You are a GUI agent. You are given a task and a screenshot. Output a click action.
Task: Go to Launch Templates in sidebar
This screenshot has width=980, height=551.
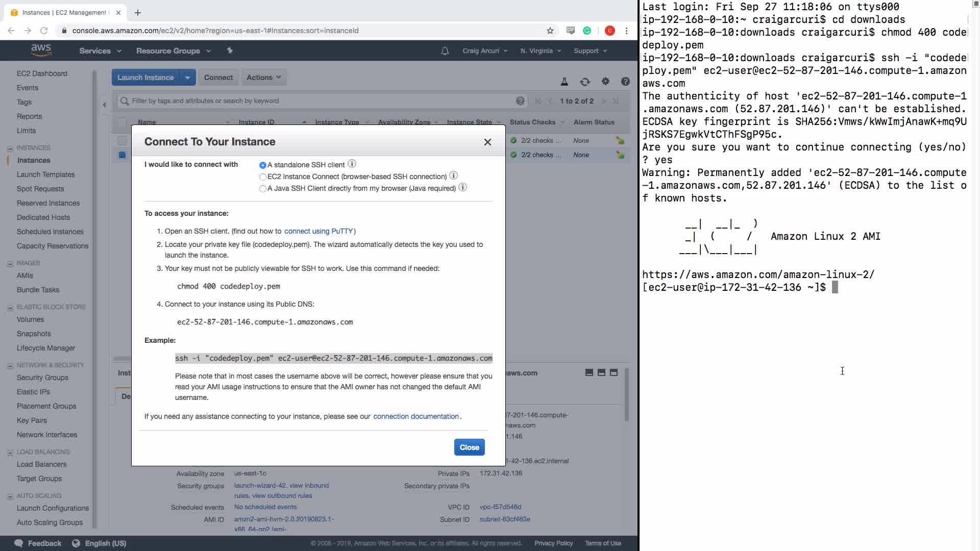(45, 174)
